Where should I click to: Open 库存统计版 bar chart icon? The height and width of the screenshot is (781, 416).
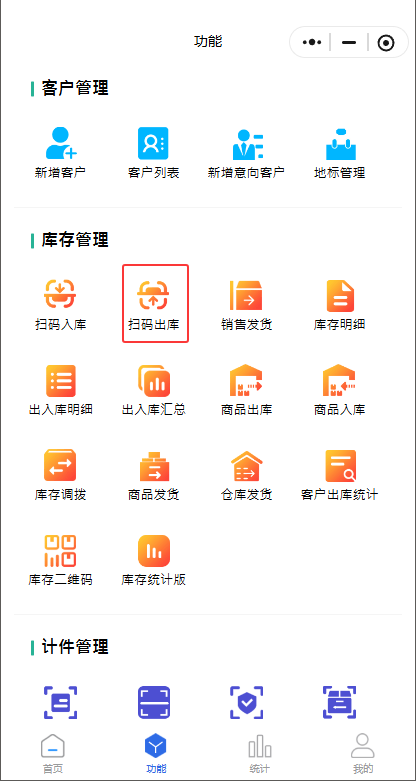click(x=153, y=551)
